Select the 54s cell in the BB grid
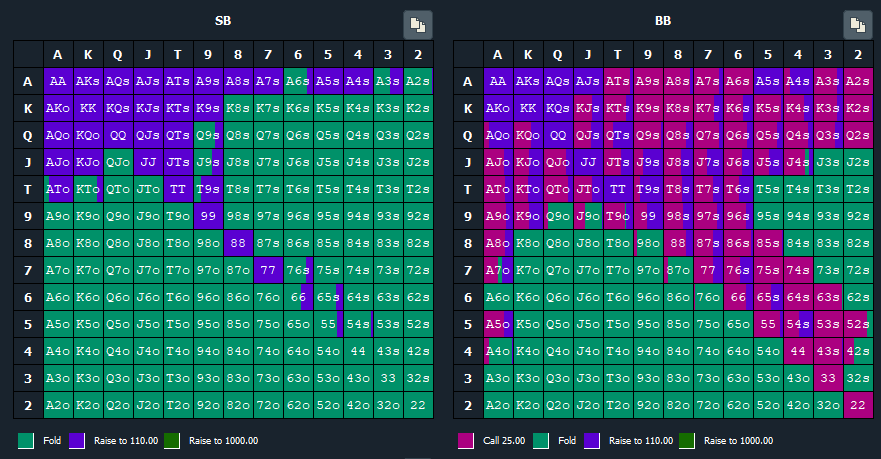Image resolution: width=881 pixels, height=459 pixels. click(x=798, y=324)
